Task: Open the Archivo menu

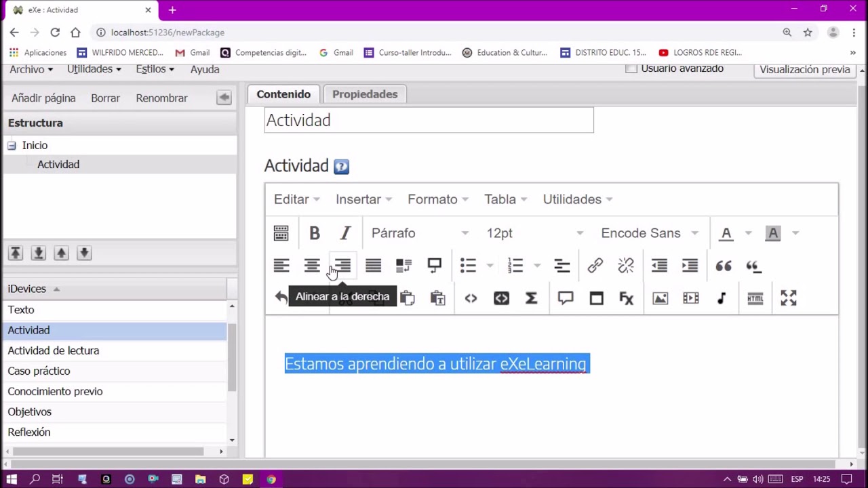Action: coord(31,69)
